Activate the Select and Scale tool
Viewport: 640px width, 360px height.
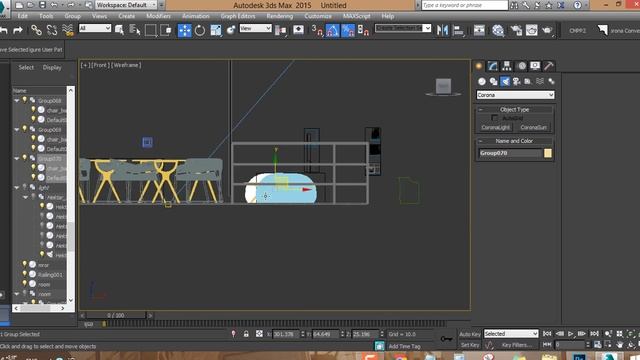tap(216, 30)
